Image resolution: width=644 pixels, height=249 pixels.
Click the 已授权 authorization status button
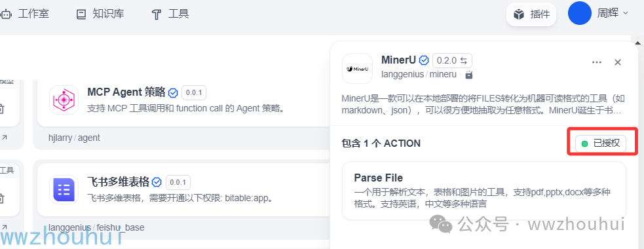[601, 144]
